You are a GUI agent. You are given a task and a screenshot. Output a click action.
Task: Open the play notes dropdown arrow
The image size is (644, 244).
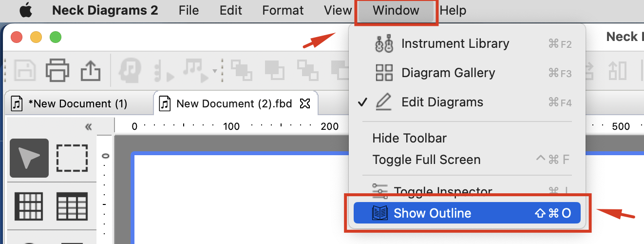pyautogui.click(x=215, y=72)
